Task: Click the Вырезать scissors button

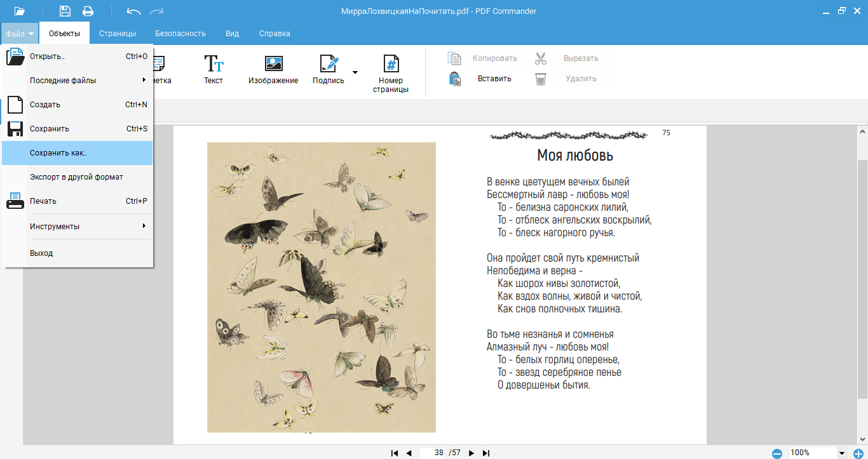Action: coord(566,58)
